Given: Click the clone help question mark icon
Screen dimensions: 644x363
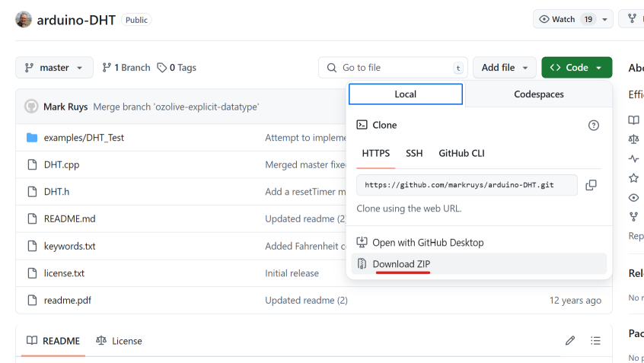Looking at the screenshot, I should coord(594,126).
